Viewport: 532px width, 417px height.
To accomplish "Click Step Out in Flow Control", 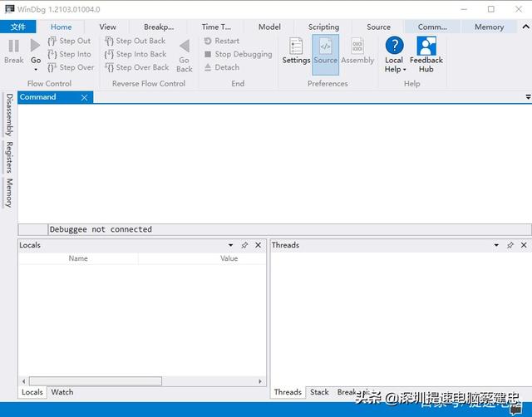I will tap(70, 41).
